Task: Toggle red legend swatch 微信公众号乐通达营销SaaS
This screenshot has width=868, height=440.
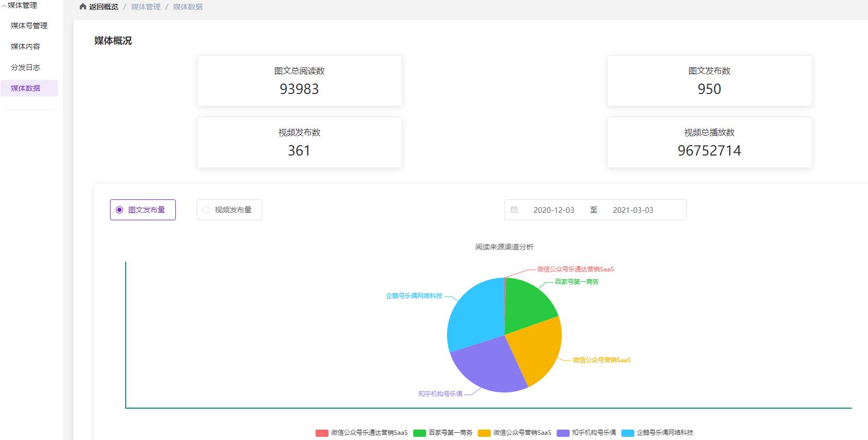Action: click(x=322, y=433)
